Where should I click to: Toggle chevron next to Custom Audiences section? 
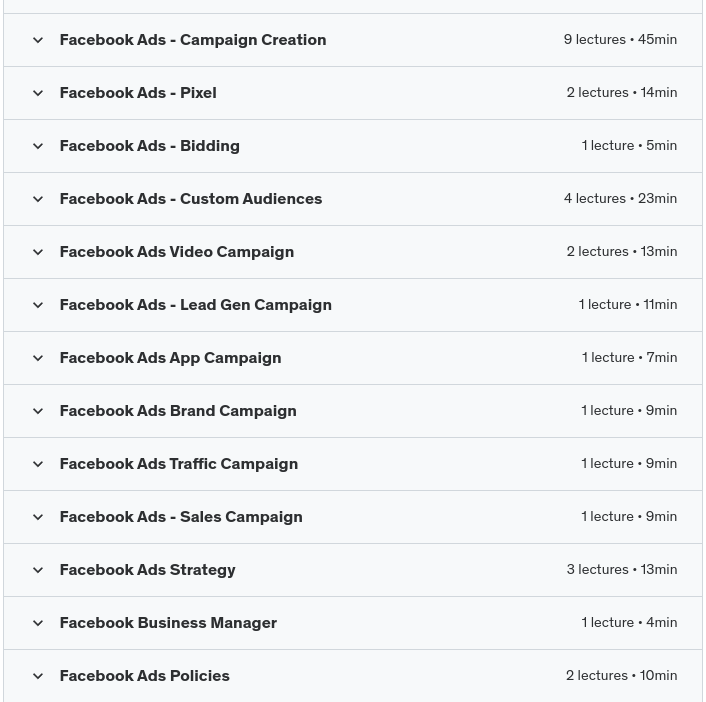[x=38, y=199]
